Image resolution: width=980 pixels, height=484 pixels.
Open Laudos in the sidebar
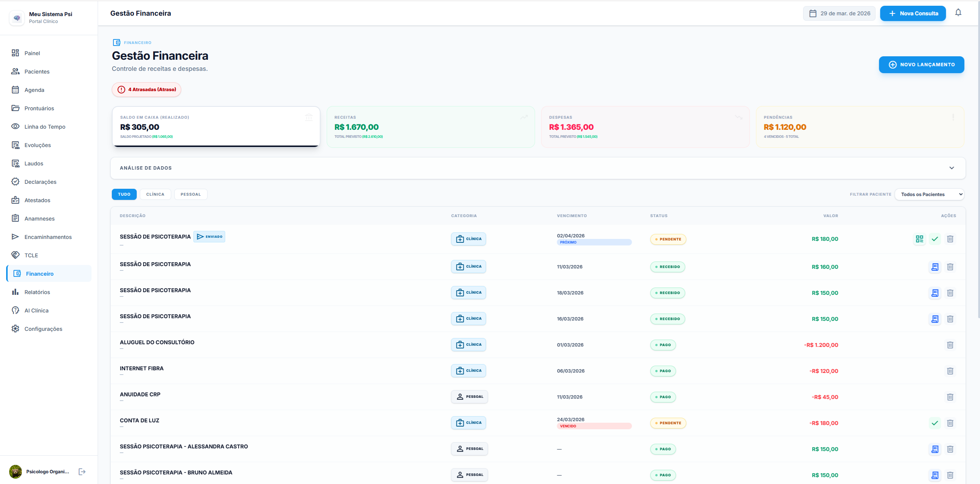(x=49, y=164)
